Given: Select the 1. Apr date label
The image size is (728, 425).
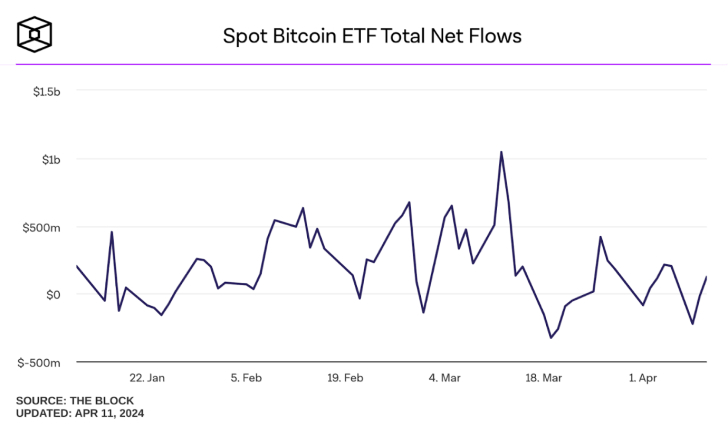Looking at the screenshot, I should pos(642,378).
